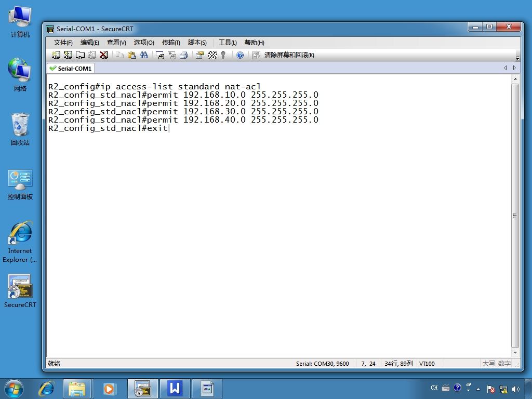Open the 工具(L) menu
This screenshot has height=399, width=532.
228,43
